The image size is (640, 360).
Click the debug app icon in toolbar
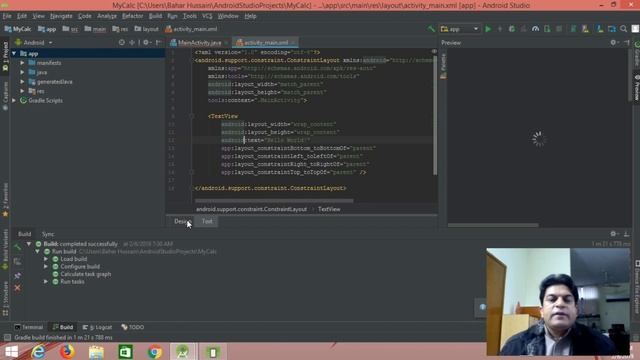pos(511,29)
